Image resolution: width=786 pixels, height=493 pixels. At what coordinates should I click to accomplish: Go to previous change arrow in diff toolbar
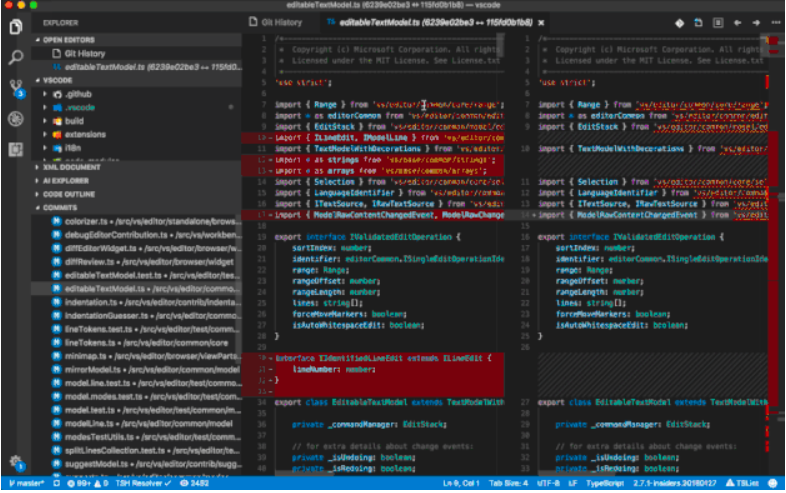coord(738,21)
